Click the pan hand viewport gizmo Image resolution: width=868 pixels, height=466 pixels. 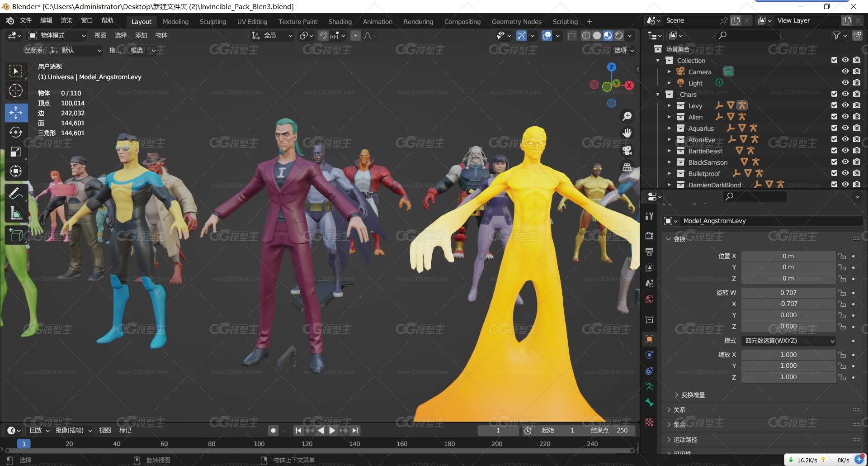(627, 133)
